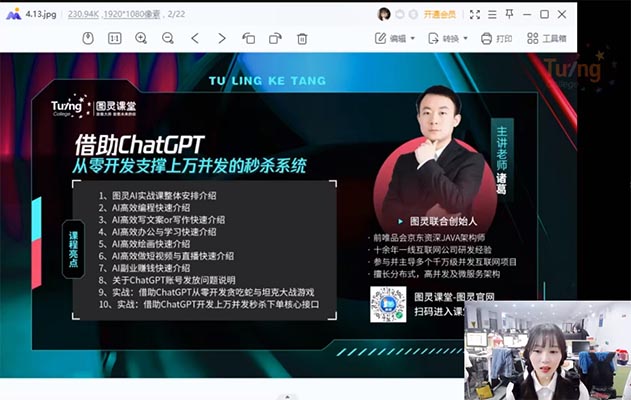Screen dimensions: 631x400
Task: Go to the previous image
Action: point(195,39)
